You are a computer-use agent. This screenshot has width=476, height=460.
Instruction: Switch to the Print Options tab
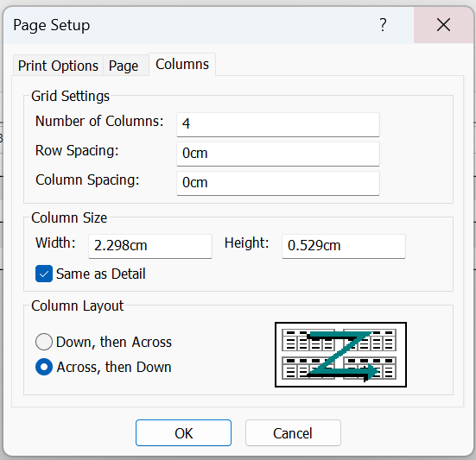click(x=58, y=66)
